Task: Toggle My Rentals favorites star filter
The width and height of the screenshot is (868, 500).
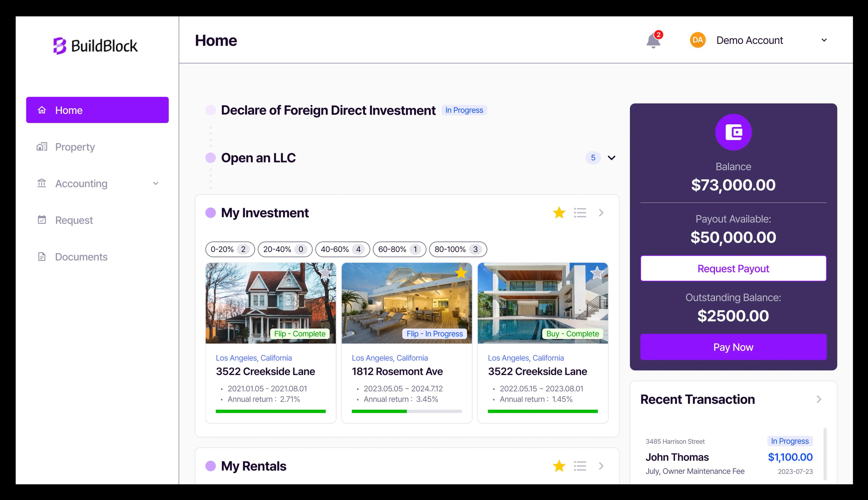Action: point(559,466)
